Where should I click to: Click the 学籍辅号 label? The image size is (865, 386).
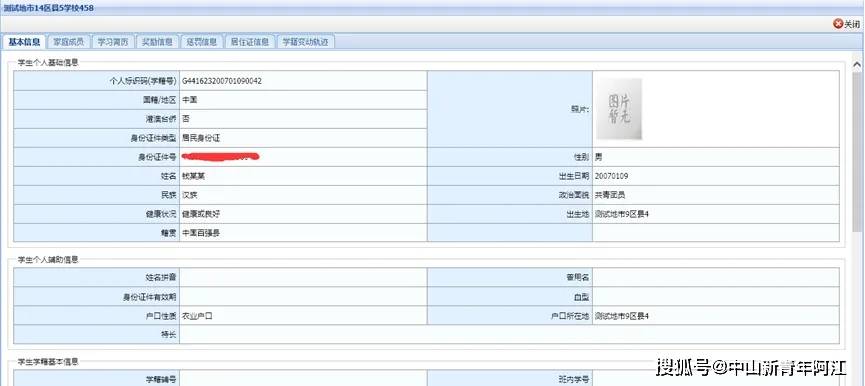tap(161, 379)
